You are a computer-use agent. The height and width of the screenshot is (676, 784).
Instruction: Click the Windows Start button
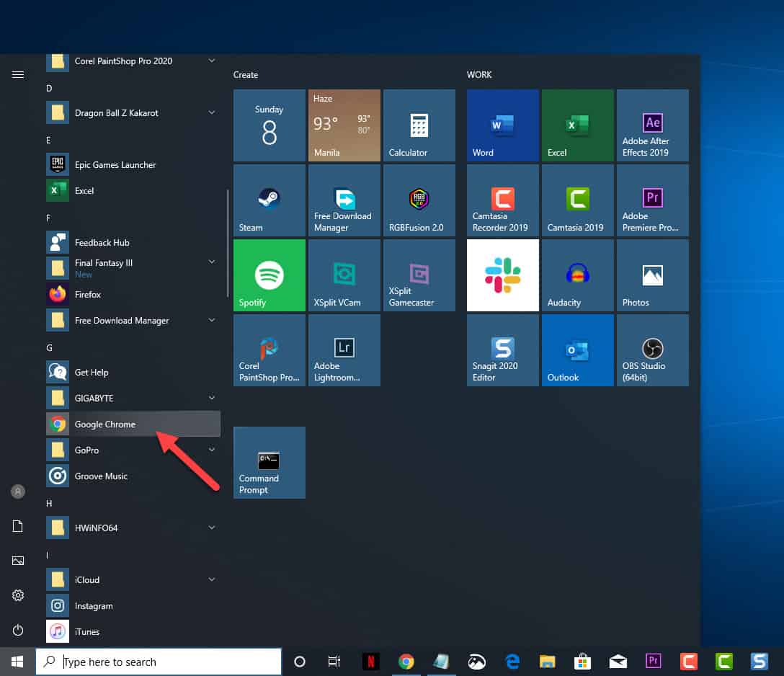point(17,662)
